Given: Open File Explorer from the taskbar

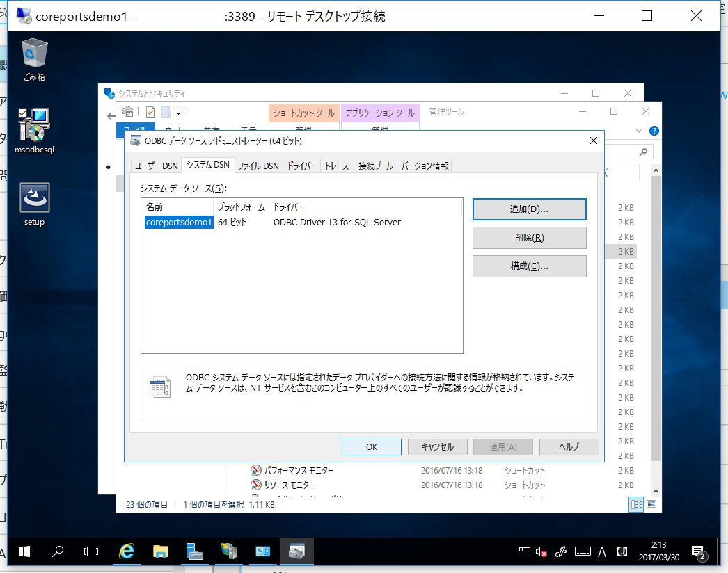Looking at the screenshot, I should coord(160,551).
